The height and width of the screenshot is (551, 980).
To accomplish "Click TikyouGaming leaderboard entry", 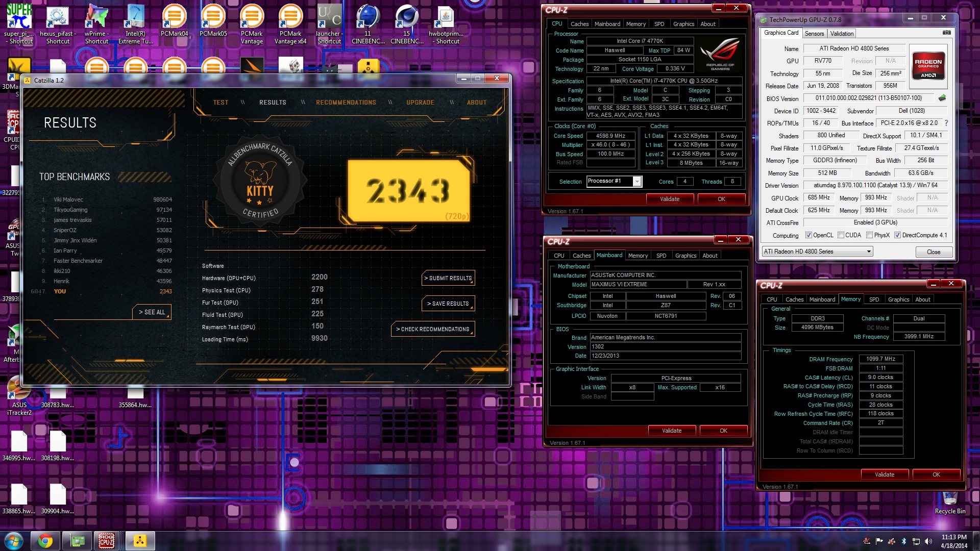I will 107,210.
